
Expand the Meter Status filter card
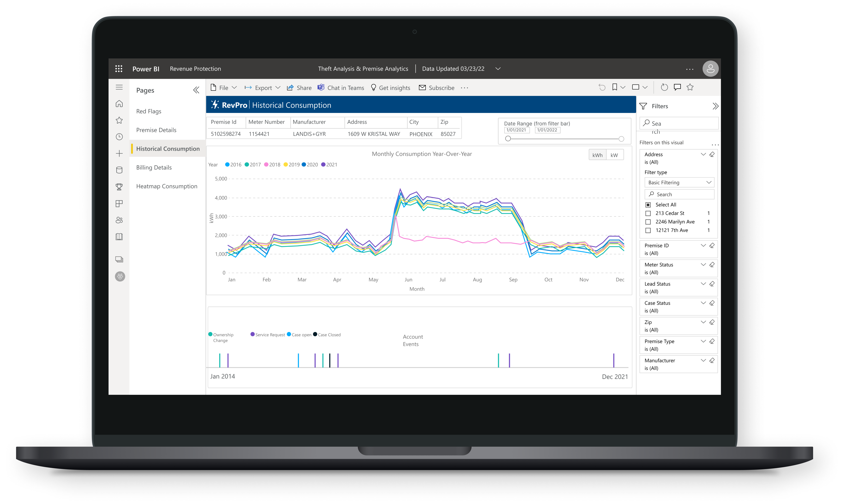pyautogui.click(x=703, y=265)
